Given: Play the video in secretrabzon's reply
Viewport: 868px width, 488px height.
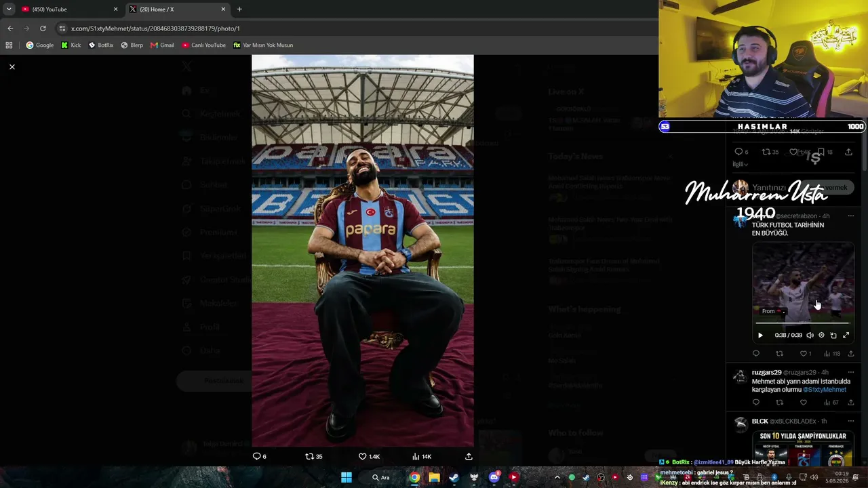Looking at the screenshot, I should coord(760,335).
